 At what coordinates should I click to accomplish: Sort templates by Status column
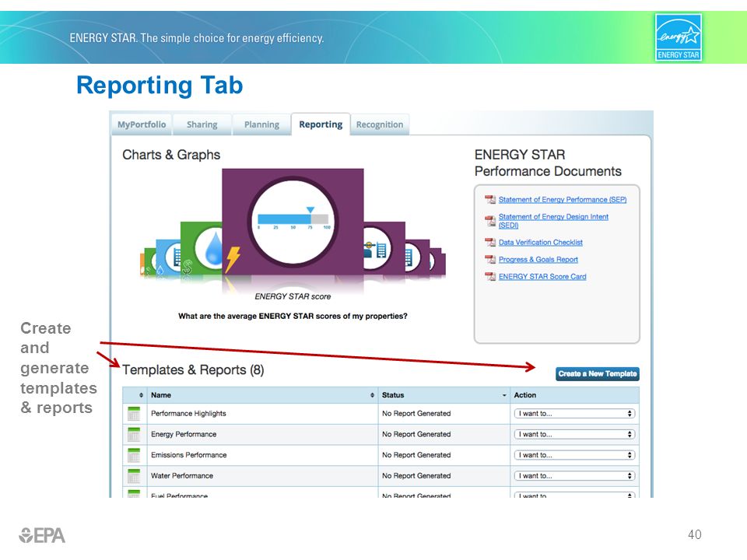[x=444, y=395]
